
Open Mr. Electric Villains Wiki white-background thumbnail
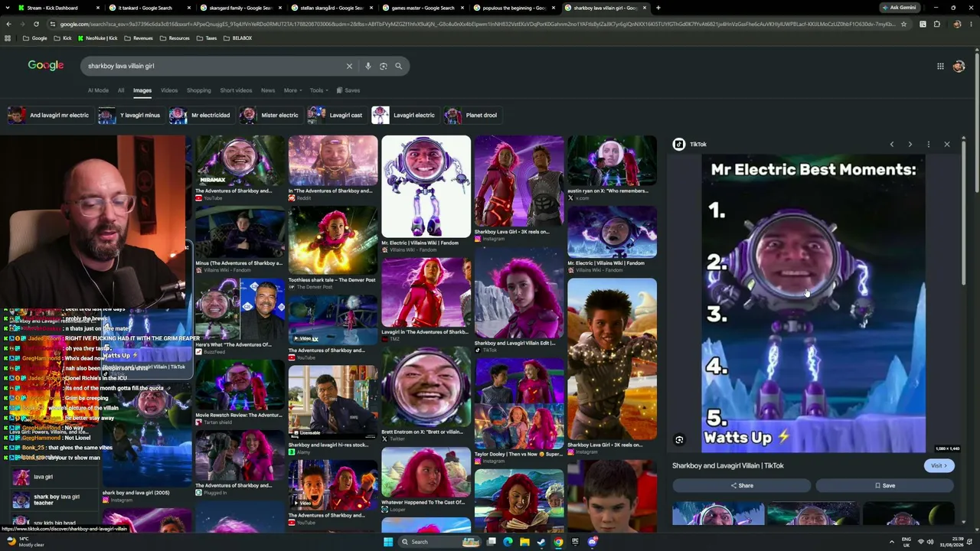426,187
